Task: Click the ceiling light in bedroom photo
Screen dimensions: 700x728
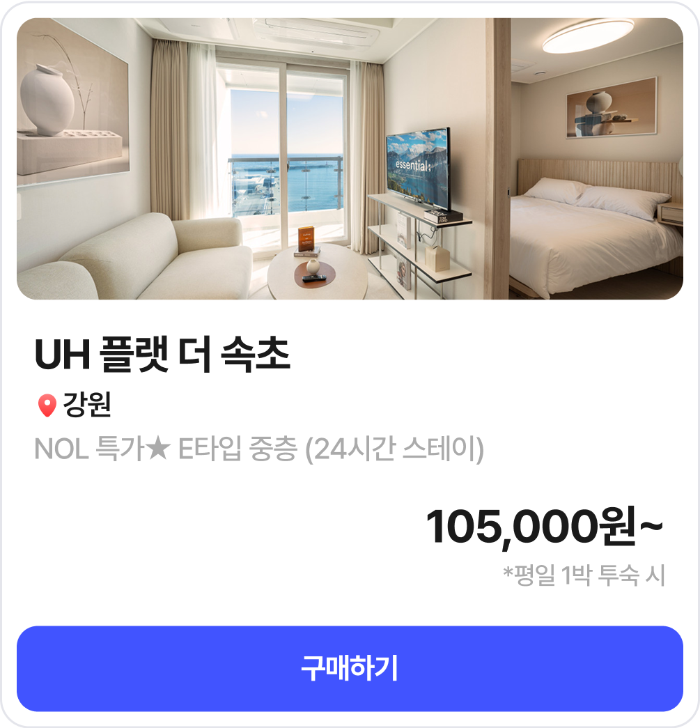Action: pyautogui.click(x=588, y=35)
